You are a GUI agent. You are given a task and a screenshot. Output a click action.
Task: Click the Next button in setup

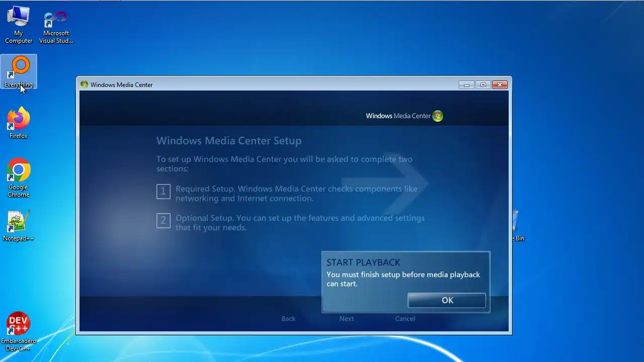tap(347, 318)
